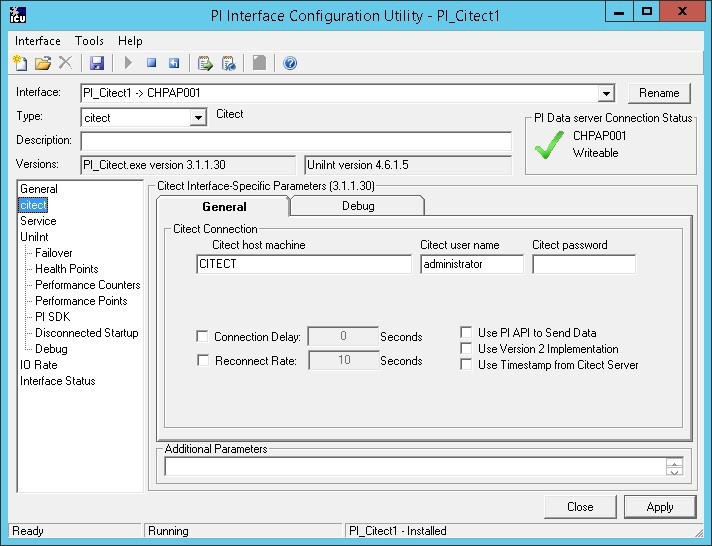Check Use Version 2 Implementation
The image size is (712, 546).
(x=466, y=348)
